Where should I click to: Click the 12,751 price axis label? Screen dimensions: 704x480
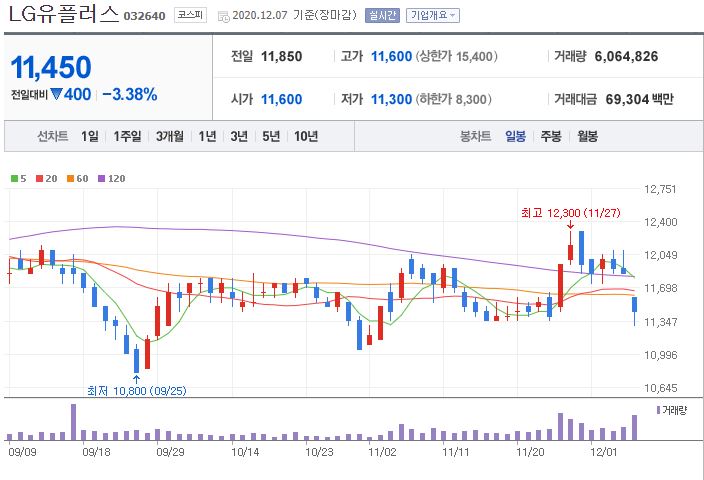coord(660,189)
